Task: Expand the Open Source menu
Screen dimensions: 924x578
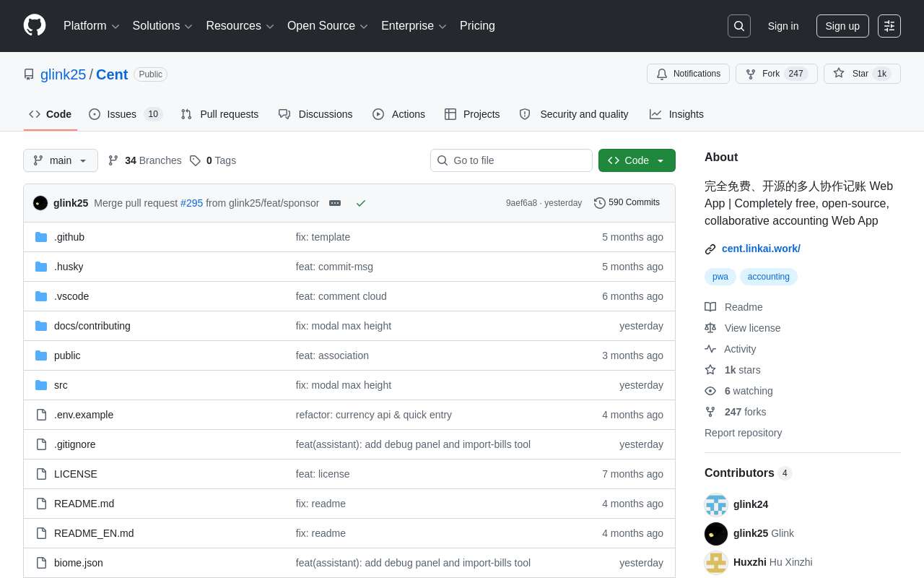Action: (328, 26)
